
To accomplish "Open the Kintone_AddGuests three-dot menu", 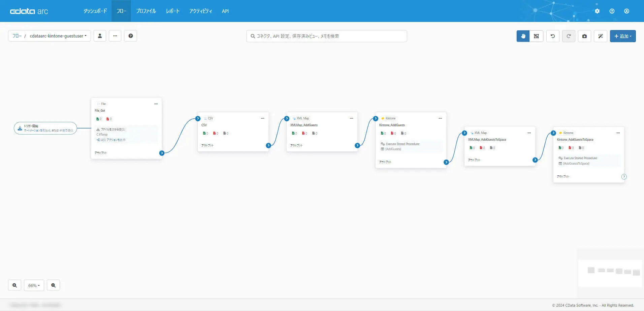I will (440, 118).
